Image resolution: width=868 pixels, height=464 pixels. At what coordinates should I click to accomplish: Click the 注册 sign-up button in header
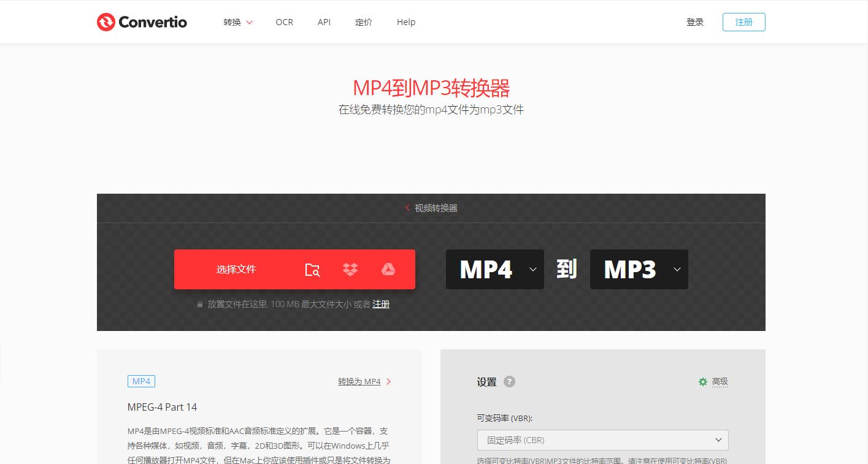744,22
